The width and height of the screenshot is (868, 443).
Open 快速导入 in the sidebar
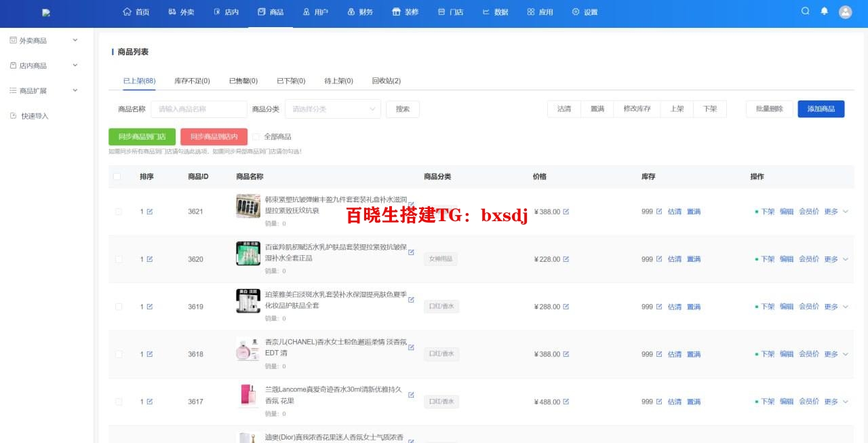[35, 116]
